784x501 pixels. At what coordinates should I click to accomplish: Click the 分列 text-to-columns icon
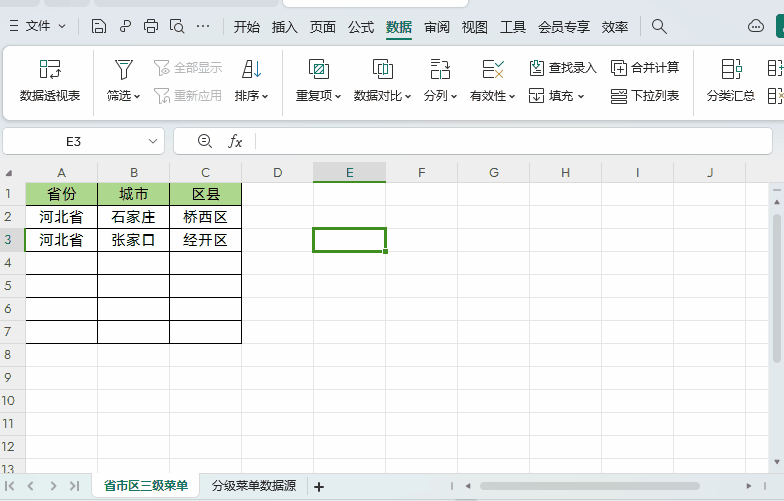click(x=440, y=69)
